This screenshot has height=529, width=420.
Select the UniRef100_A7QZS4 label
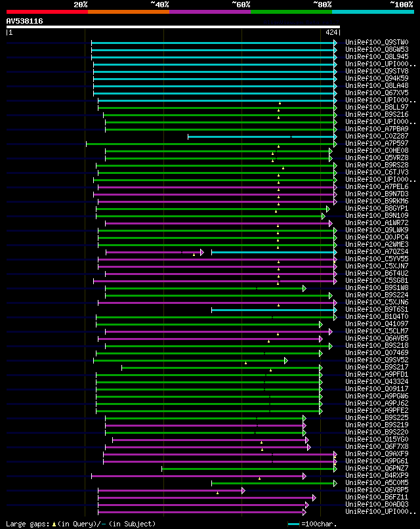click(x=377, y=251)
